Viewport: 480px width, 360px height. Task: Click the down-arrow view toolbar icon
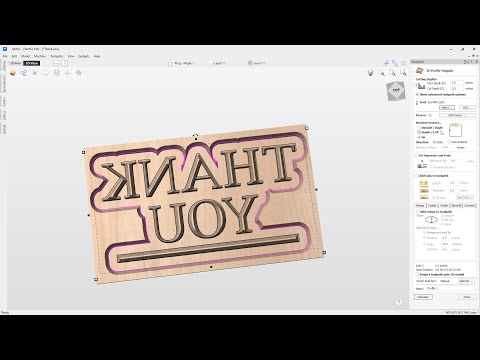68,73
